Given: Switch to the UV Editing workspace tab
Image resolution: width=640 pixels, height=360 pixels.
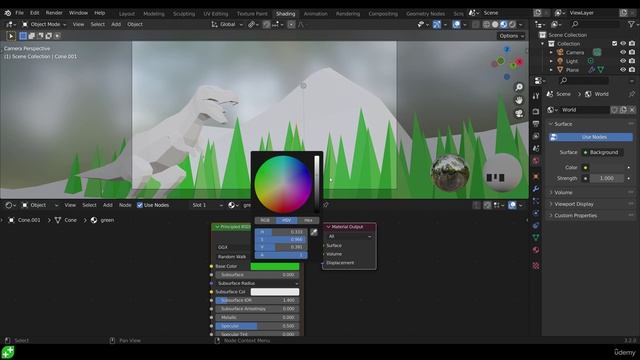Looking at the screenshot, I should coord(216,13).
